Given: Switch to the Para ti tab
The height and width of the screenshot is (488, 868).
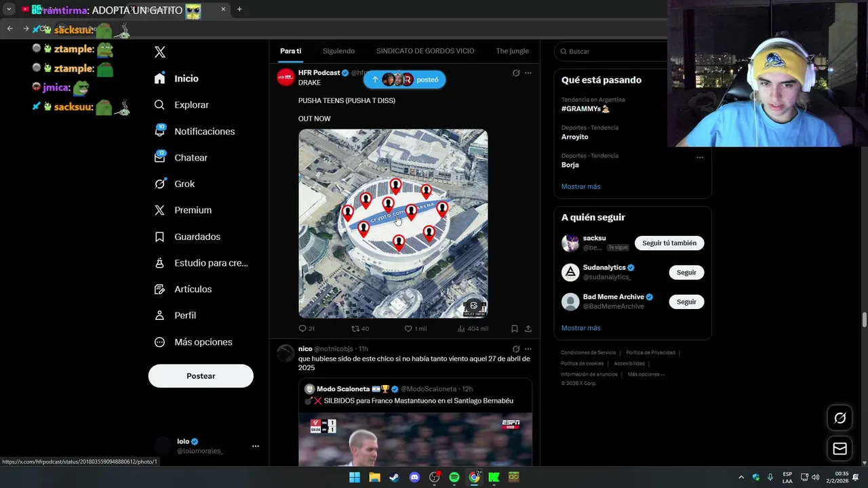Looking at the screenshot, I should 290,51.
